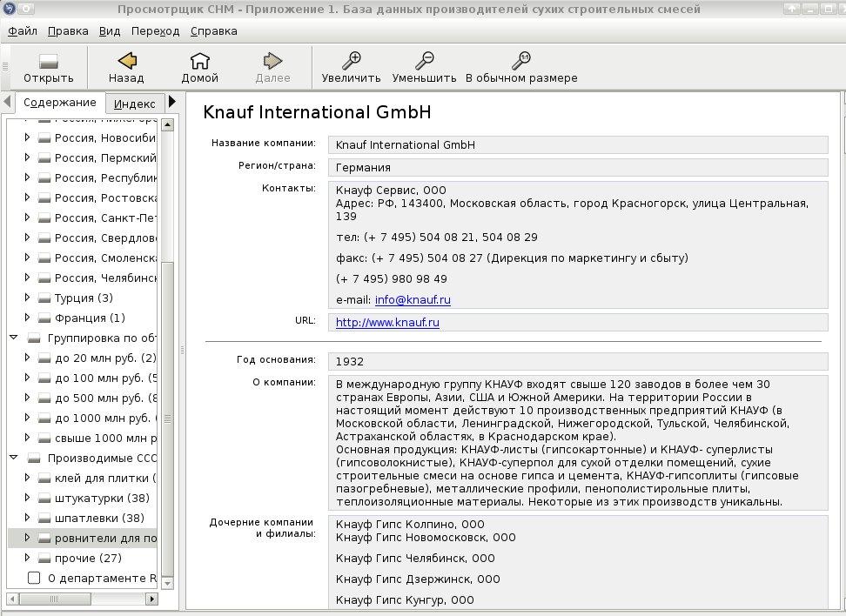This screenshot has width=846, height=616.
Task: Open the http://www.knauf.ru link
Action: (387, 323)
